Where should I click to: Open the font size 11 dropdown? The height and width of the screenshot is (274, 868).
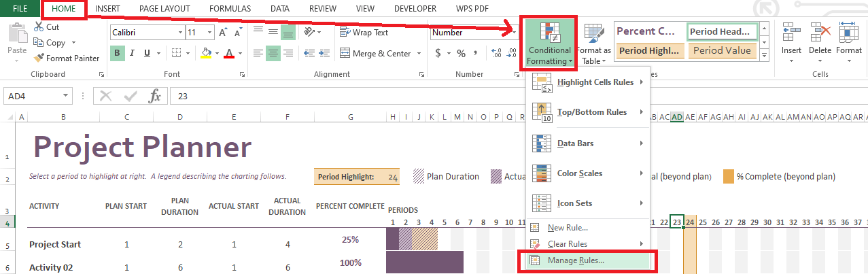pyautogui.click(x=210, y=33)
